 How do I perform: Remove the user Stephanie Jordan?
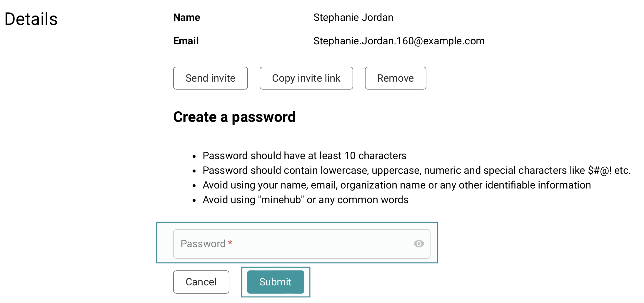(x=395, y=78)
